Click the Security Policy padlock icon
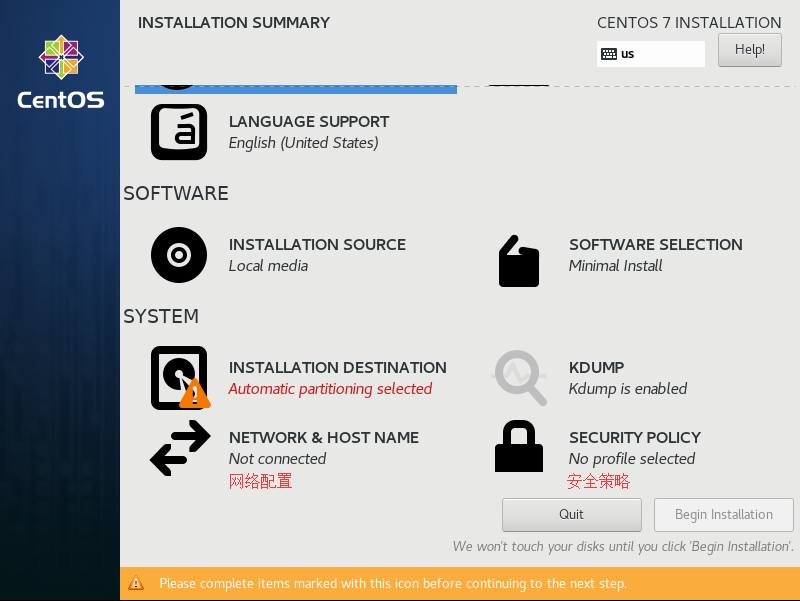 (x=519, y=446)
